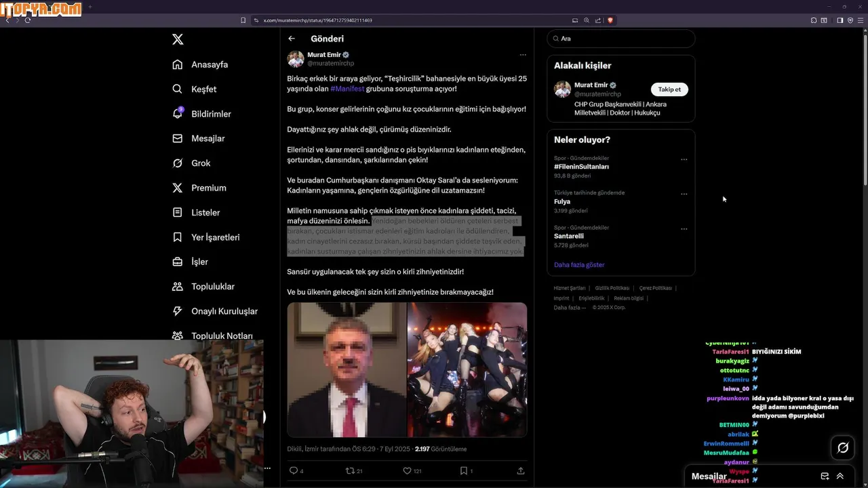Share the post via the share icon
This screenshot has height=488, width=868.
coord(521,470)
